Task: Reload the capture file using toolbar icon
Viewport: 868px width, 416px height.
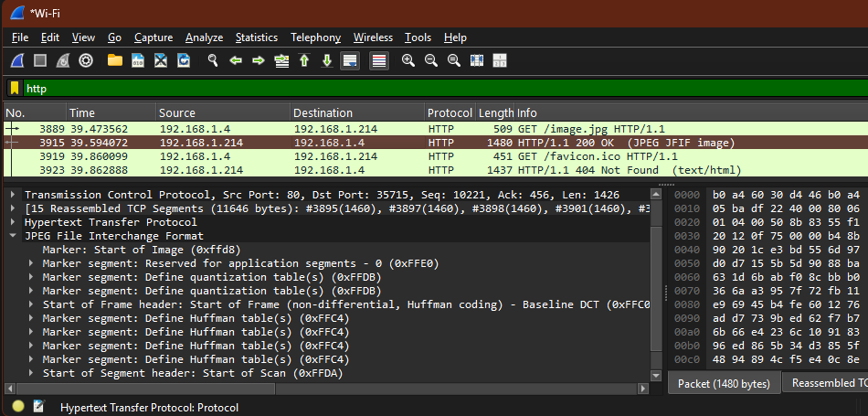Action: coord(184,60)
